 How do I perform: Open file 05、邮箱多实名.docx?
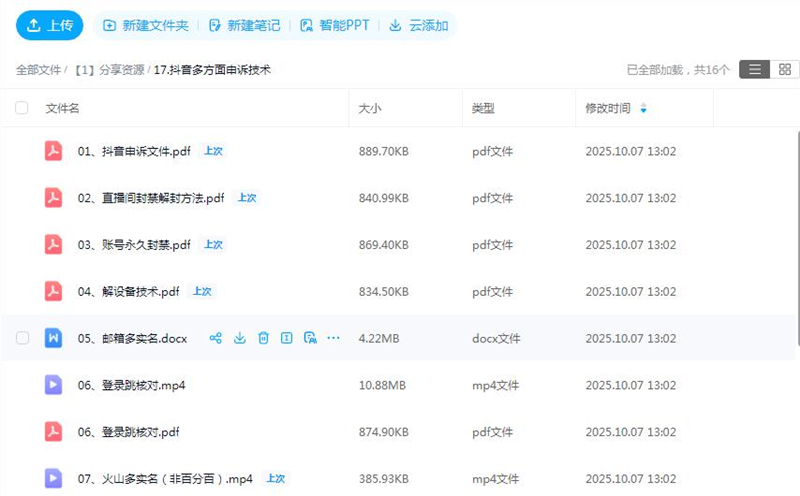[132, 338]
